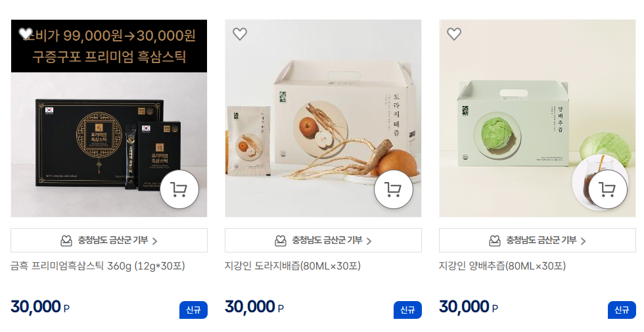
Task: Expand chevron arrow on third 기부 button
Action: [584, 241]
